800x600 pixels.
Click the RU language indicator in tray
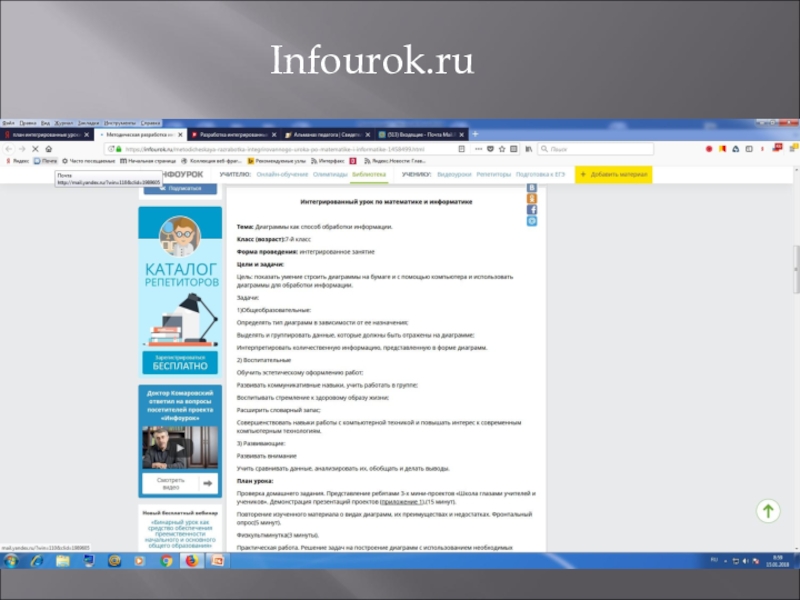coord(714,560)
